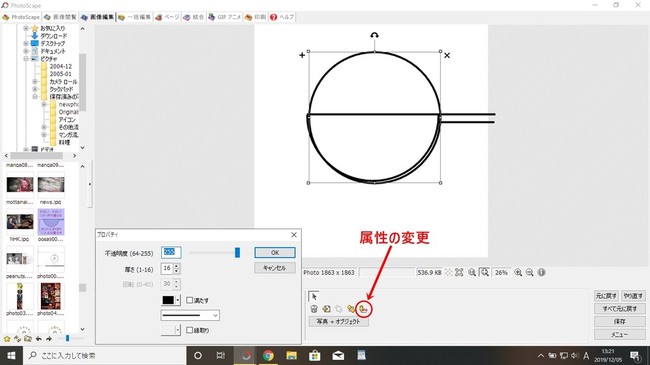
Task: Enable the 縁取り outline checkbox
Action: pyautogui.click(x=189, y=330)
